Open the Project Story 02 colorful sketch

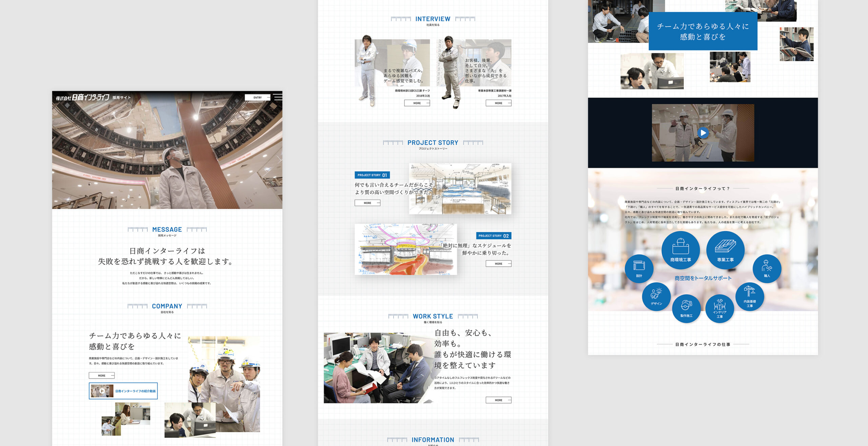click(x=406, y=249)
